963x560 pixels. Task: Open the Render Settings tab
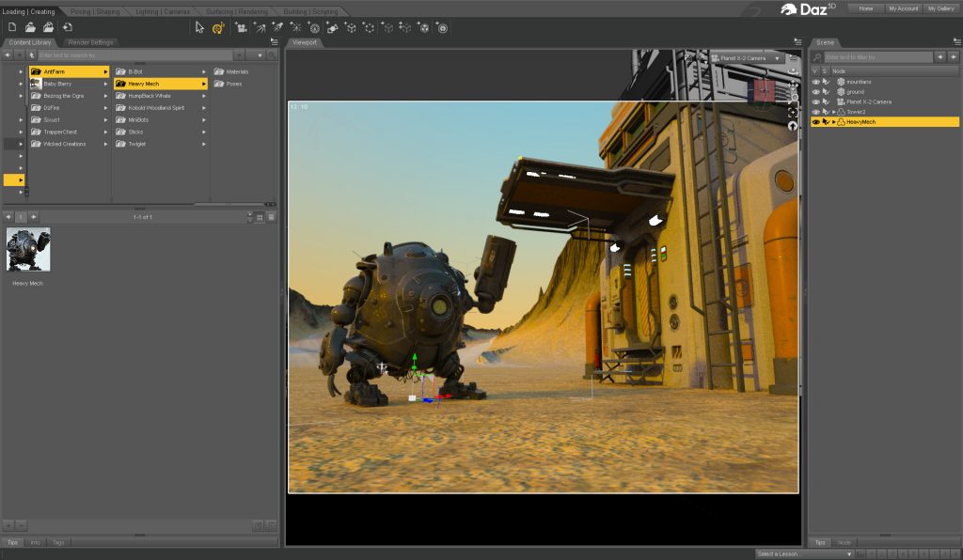pyautogui.click(x=90, y=42)
